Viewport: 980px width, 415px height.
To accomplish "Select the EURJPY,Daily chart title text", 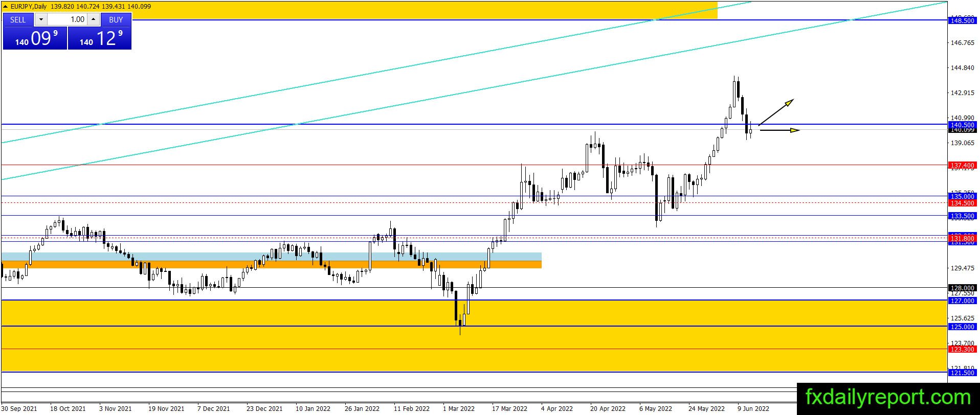I will 29,7.
